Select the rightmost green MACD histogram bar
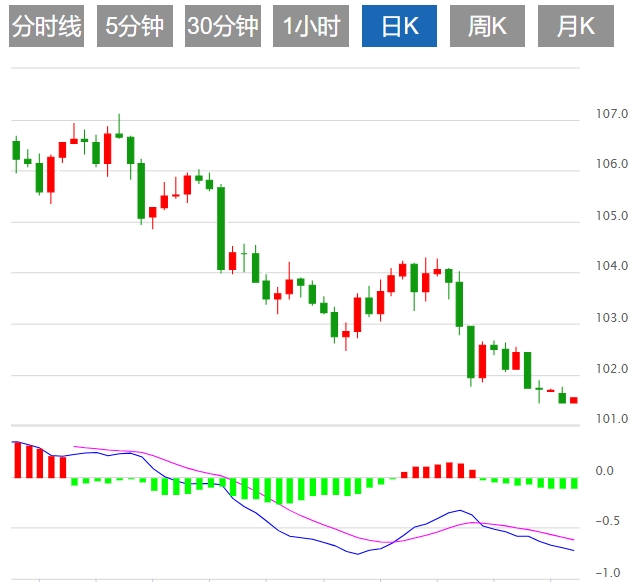The width and height of the screenshot is (636, 582). click(574, 483)
